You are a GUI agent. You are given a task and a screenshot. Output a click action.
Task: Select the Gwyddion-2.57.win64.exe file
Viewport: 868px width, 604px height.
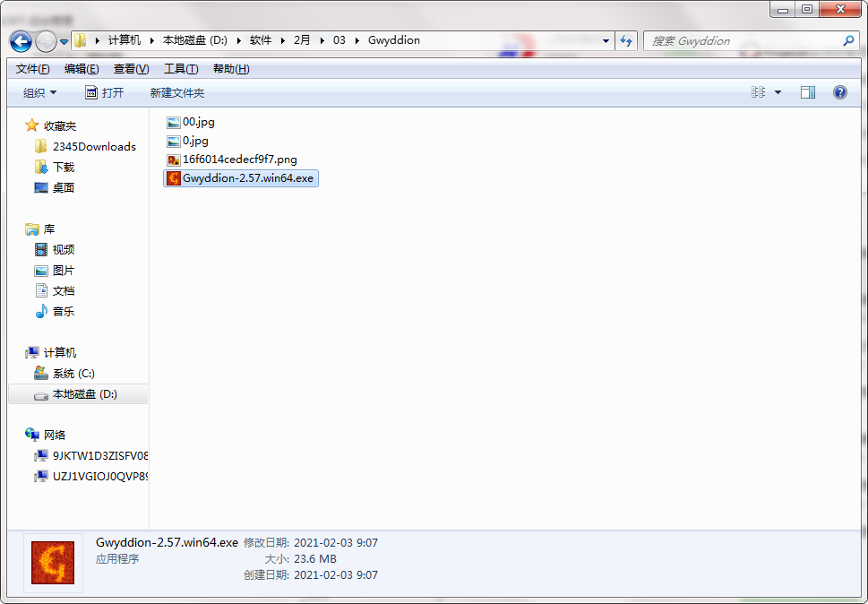point(247,178)
